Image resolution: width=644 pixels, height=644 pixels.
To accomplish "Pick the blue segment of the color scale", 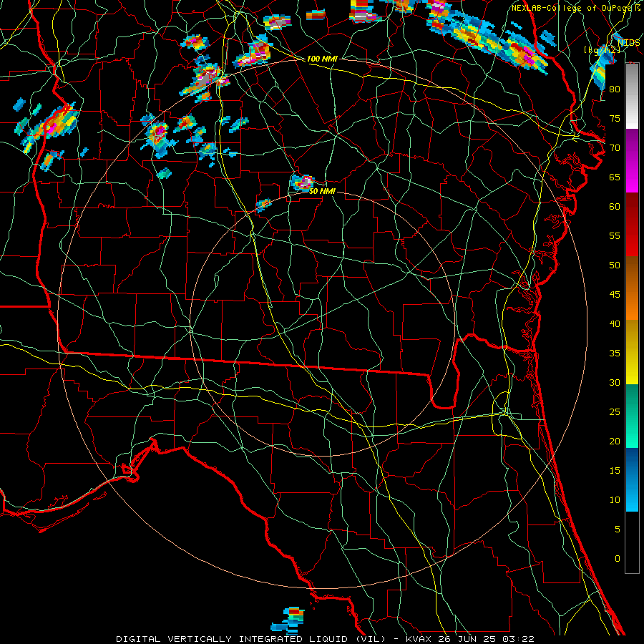I will coord(632,479).
